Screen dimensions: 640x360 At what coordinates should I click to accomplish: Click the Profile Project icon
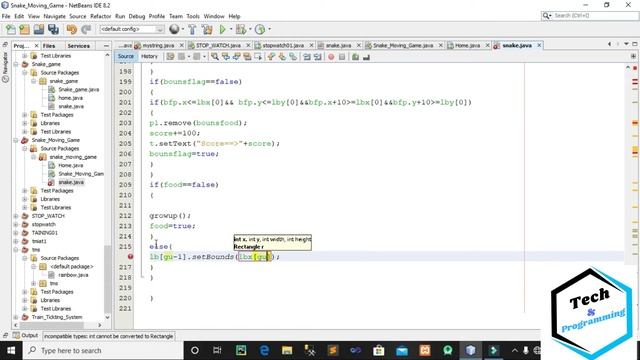pos(260,29)
